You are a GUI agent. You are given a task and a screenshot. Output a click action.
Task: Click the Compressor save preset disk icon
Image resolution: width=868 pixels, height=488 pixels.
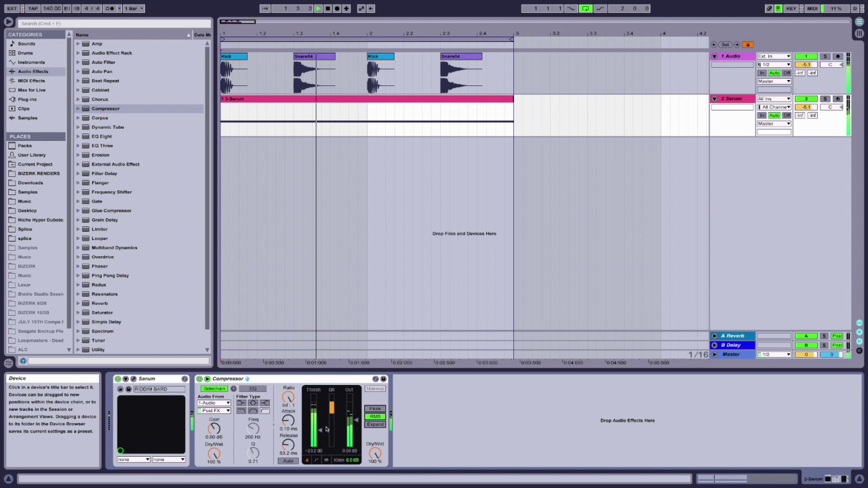pos(383,379)
